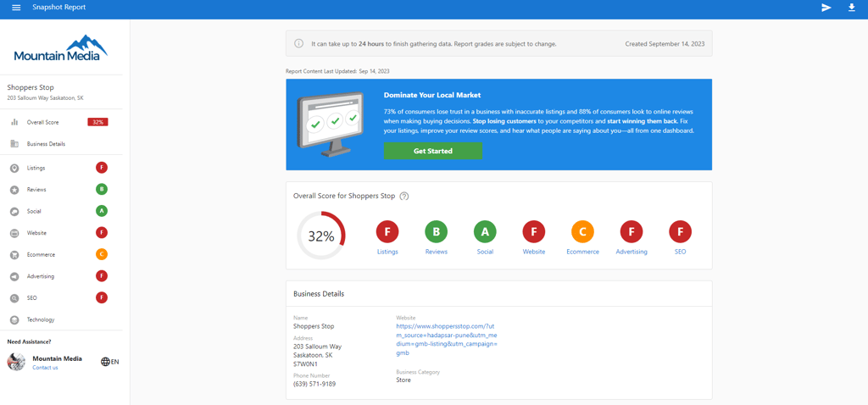Image resolution: width=868 pixels, height=405 pixels.
Task: Click the send/share report icon
Action: pos(826,8)
